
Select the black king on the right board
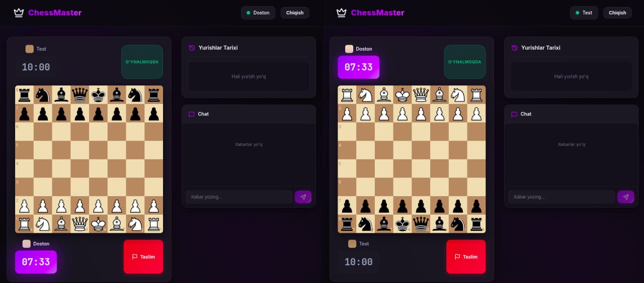click(x=402, y=224)
